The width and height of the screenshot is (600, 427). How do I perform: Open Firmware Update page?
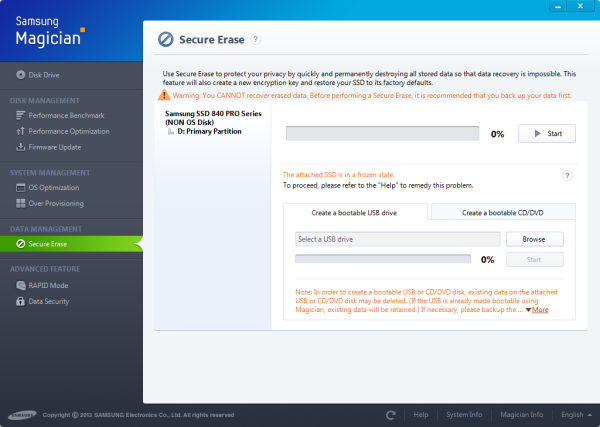click(x=56, y=147)
